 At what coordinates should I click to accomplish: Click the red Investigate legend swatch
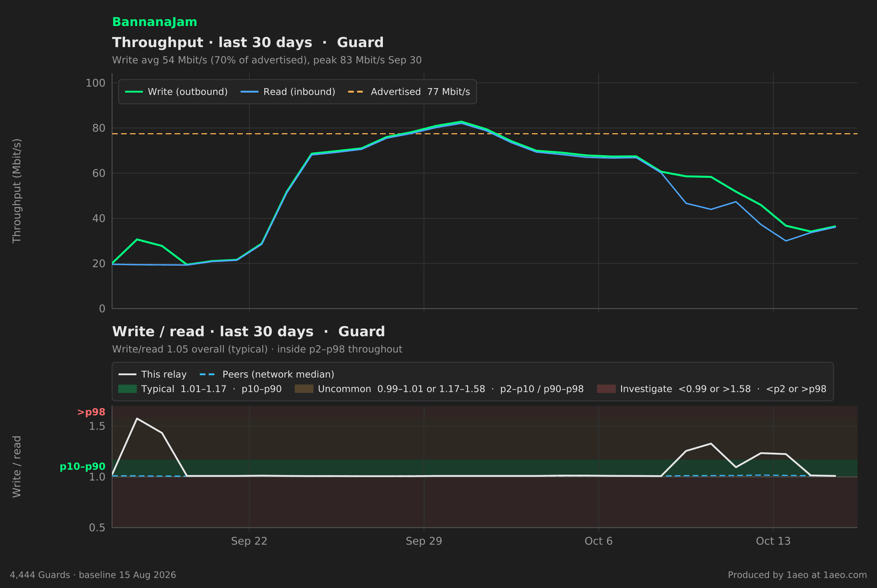pos(606,389)
